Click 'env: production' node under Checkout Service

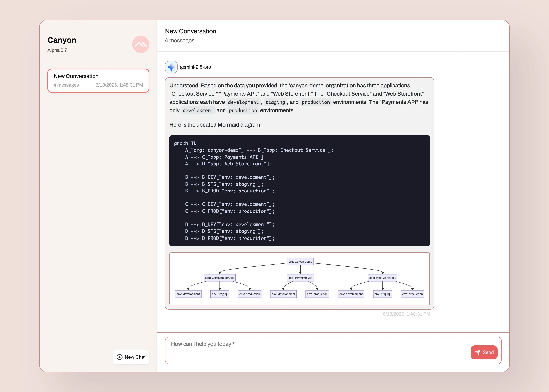(249, 294)
